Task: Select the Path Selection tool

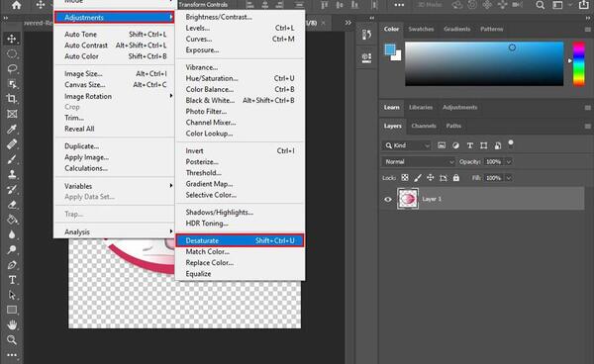Action: point(12,295)
